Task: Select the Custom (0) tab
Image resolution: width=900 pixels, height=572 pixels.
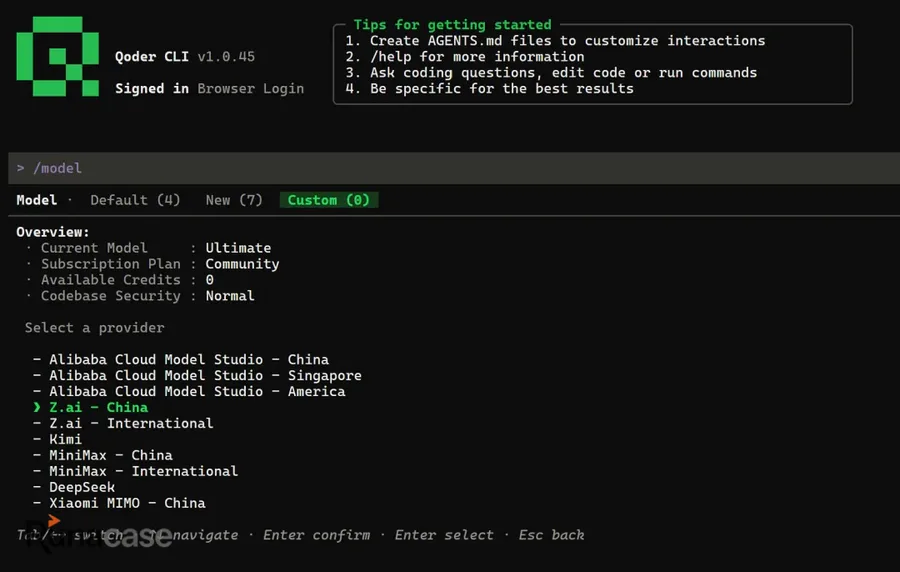Action: pyautogui.click(x=329, y=200)
